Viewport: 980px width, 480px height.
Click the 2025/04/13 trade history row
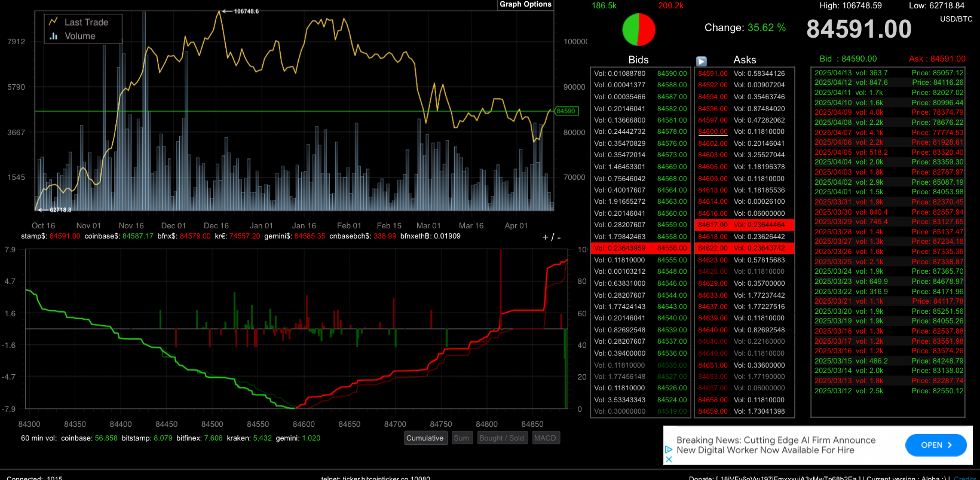[889, 72]
